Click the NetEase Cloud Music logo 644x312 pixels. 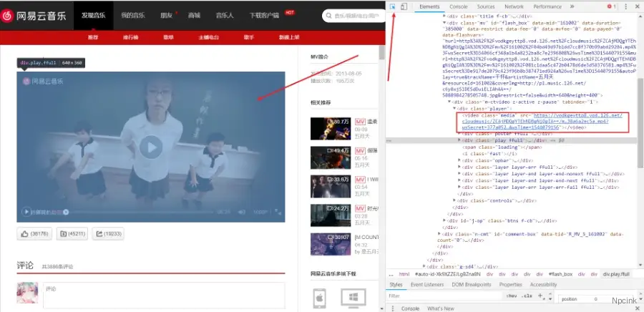click(x=34, y=16)
